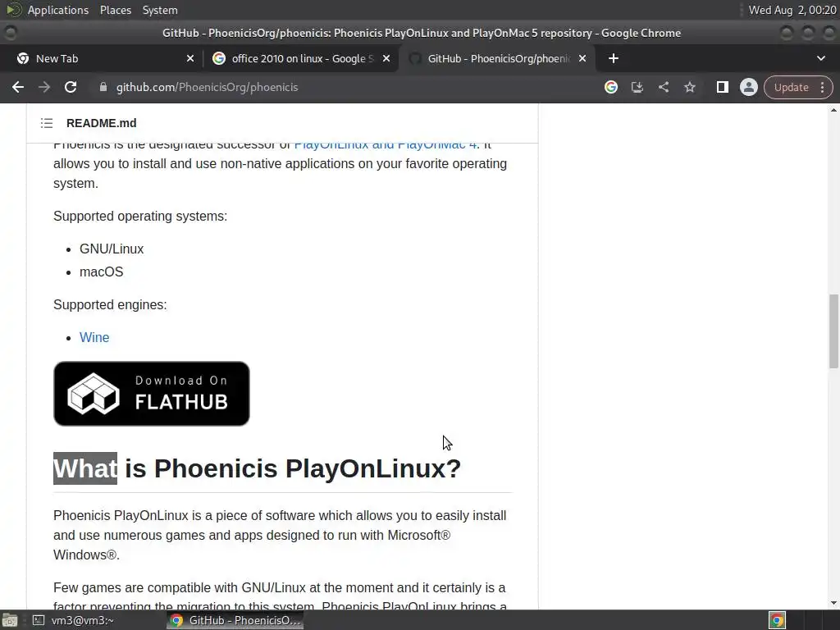
Task: Open the Google icon in the address bar
Action: click(610, 87)
